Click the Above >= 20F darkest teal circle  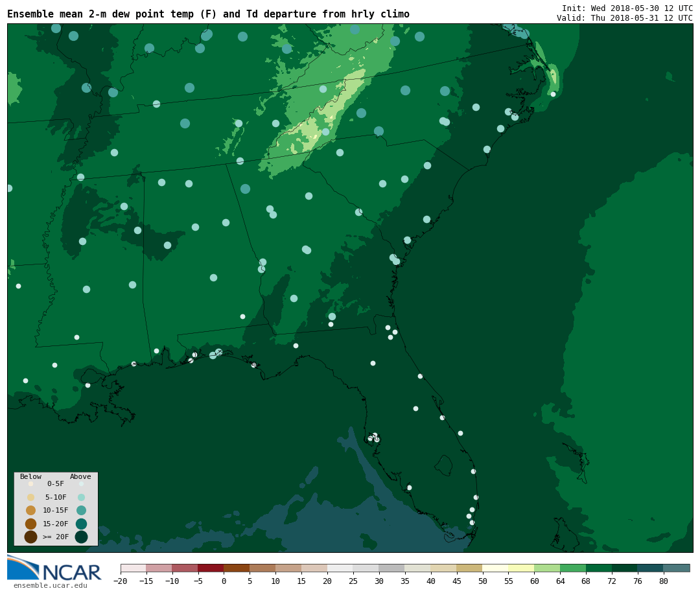[81, 537]
